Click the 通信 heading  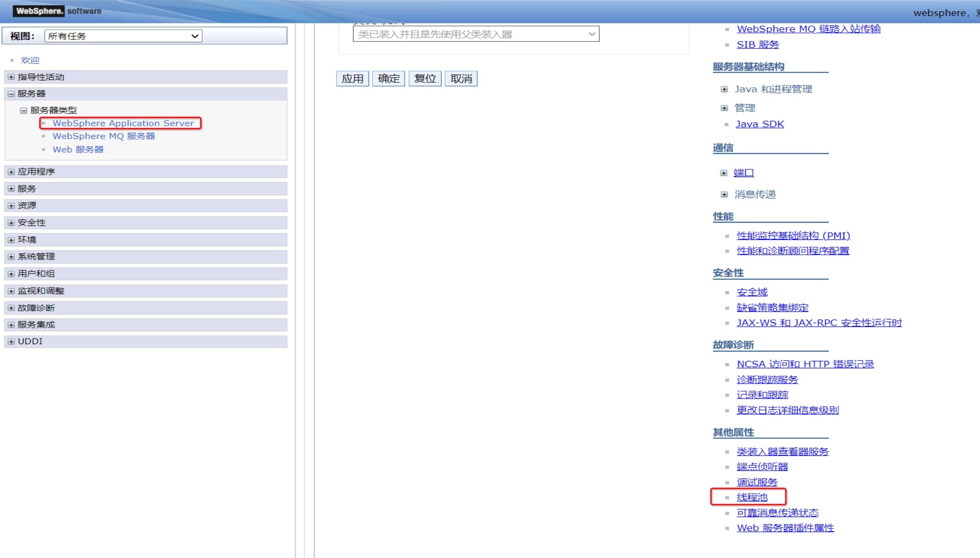tap(723, 148)
